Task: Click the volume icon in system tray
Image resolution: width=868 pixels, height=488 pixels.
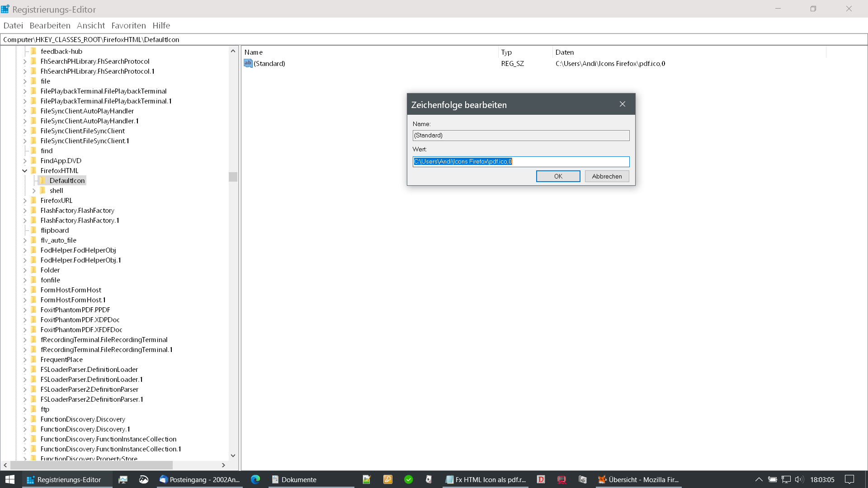Action: [x=799, y=479]
